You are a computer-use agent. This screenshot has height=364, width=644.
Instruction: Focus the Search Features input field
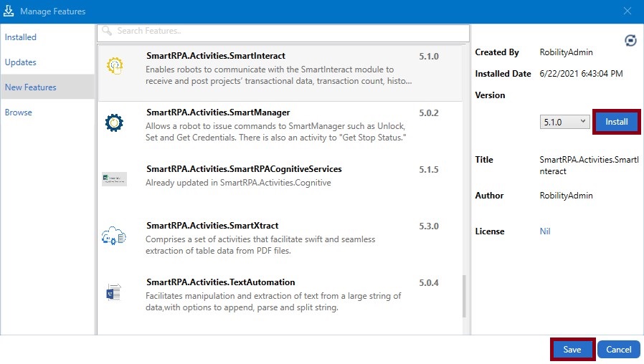pyautogui.click(x=287, y=32)
